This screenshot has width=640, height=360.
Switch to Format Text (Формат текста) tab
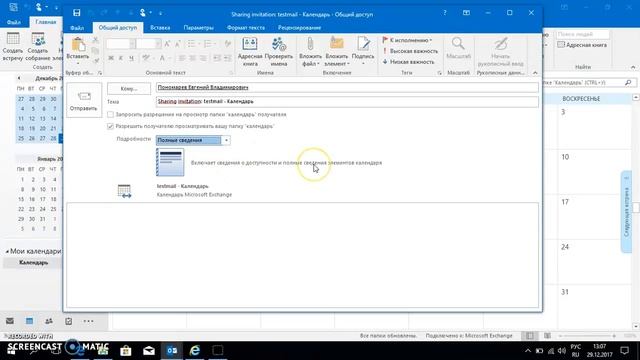pos(246,28)
